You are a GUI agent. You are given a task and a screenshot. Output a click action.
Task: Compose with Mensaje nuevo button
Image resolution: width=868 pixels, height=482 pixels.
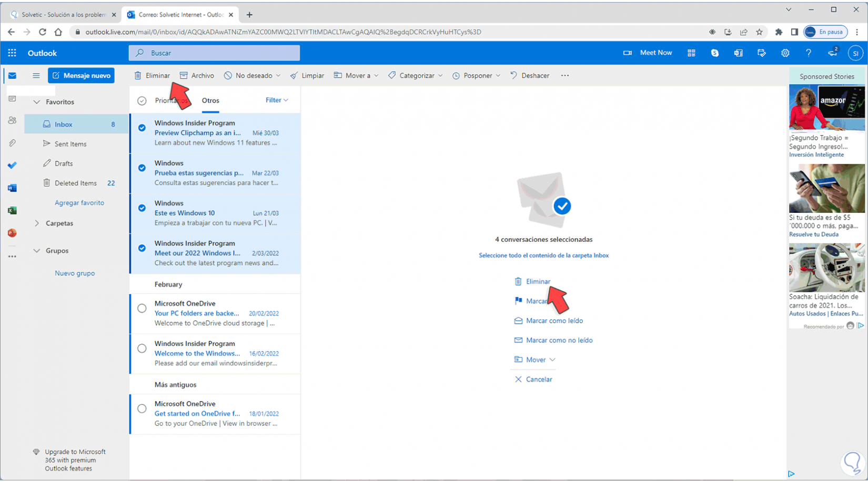(x=82, y=76)
